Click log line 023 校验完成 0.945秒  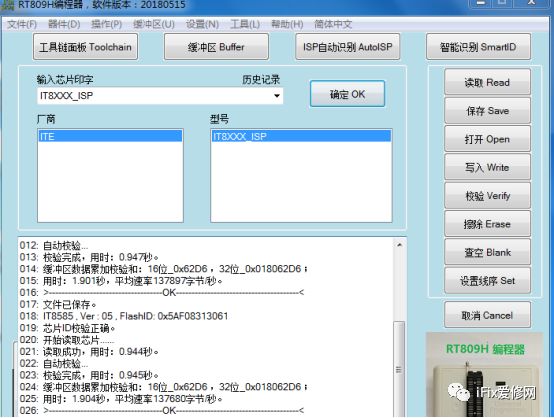coord(89,375)
